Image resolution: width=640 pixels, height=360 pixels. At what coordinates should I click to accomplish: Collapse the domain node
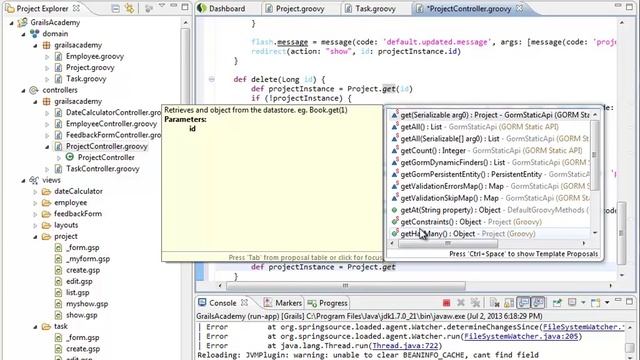click(23, 34)
